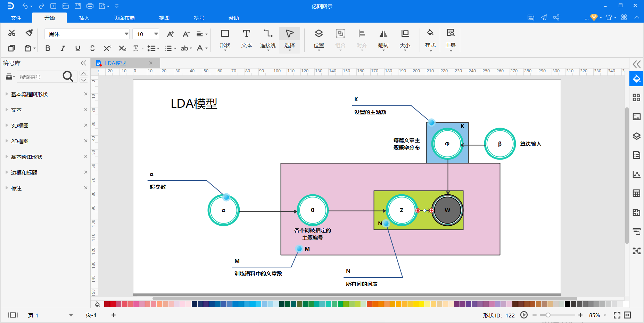This screenshot has width=644, height=323.
Task: Click the Print icon in title bar
Action: [90, 6]
